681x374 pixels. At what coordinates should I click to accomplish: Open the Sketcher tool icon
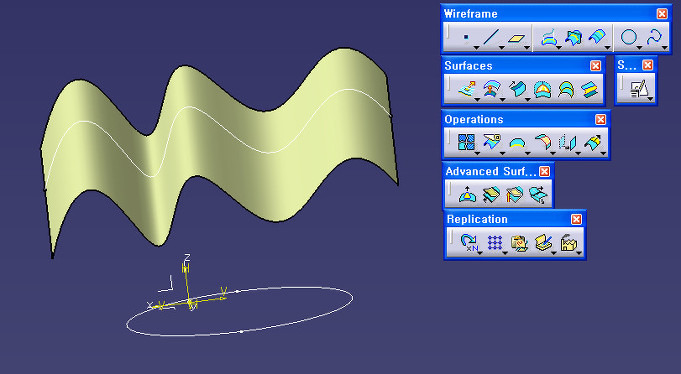(x=638, y=89)
